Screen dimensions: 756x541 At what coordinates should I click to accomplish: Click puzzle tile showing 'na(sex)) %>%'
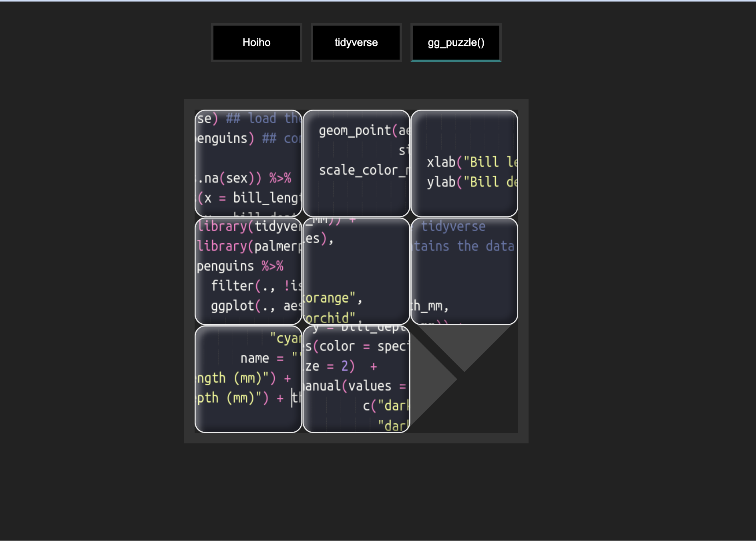point(248,163)
